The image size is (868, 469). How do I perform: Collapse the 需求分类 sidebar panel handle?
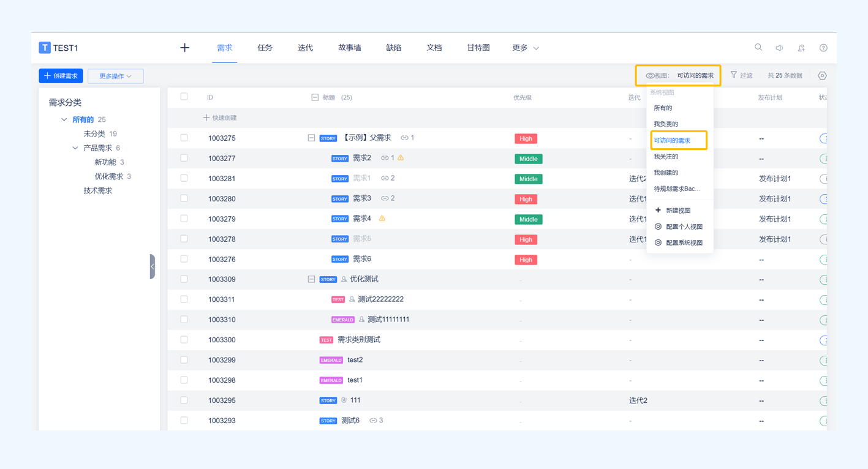tap(152, 266)
